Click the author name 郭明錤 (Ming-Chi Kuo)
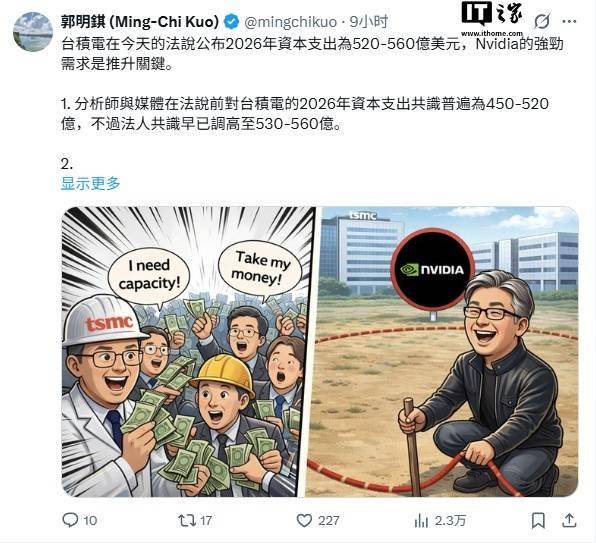The image size is (596, 543). 140,22
